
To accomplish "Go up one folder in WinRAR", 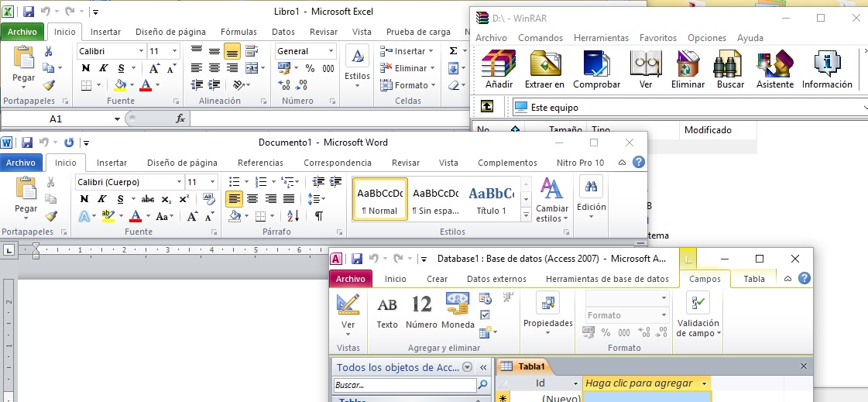I will pos(486,107).
